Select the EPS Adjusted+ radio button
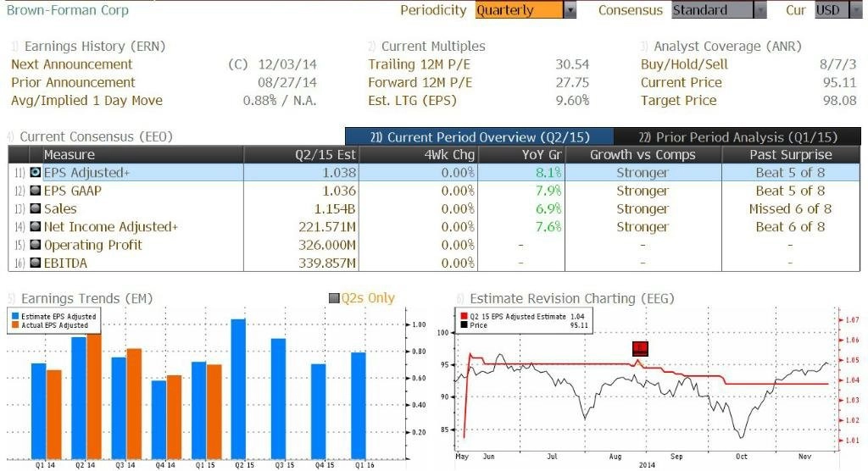 (36, 173)
